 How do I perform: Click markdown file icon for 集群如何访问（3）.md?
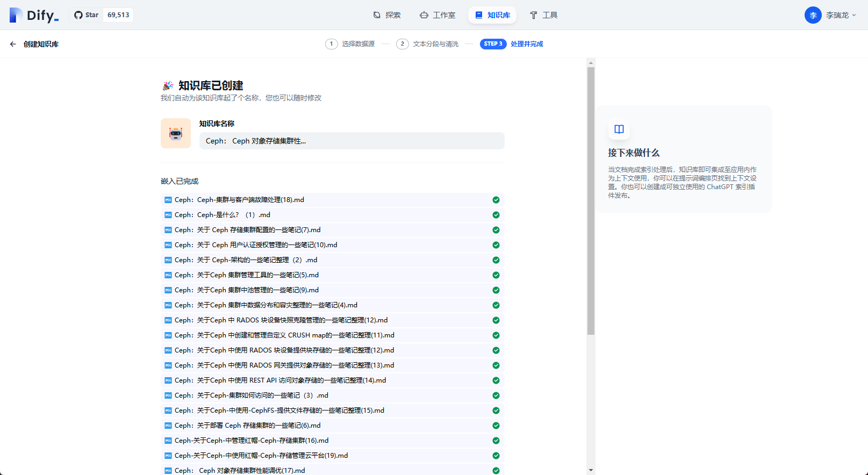pyautogui.click(x=168, y=395)
